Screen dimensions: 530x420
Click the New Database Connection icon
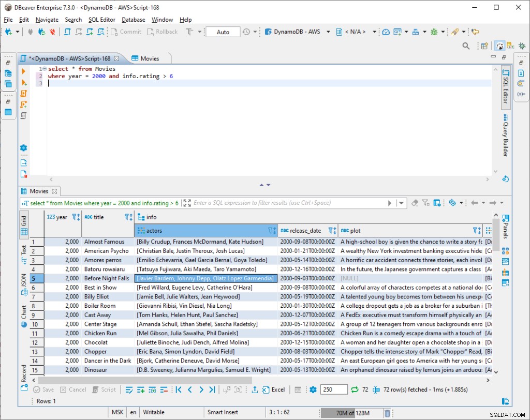point(8,32)
